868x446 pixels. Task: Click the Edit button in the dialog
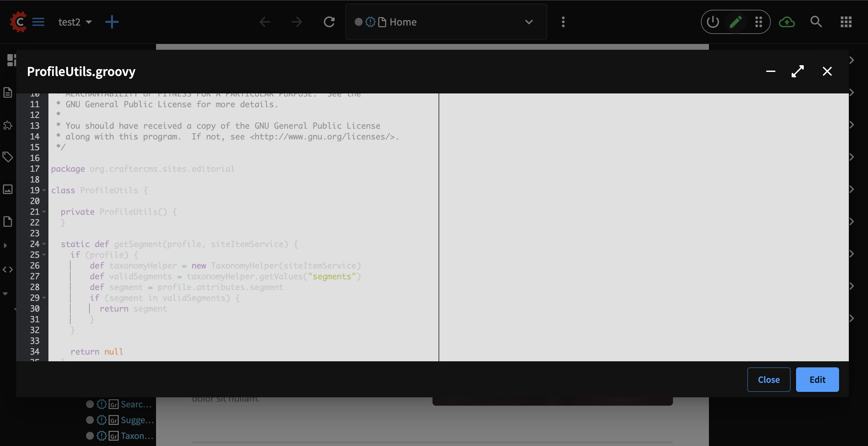(817, 379)
